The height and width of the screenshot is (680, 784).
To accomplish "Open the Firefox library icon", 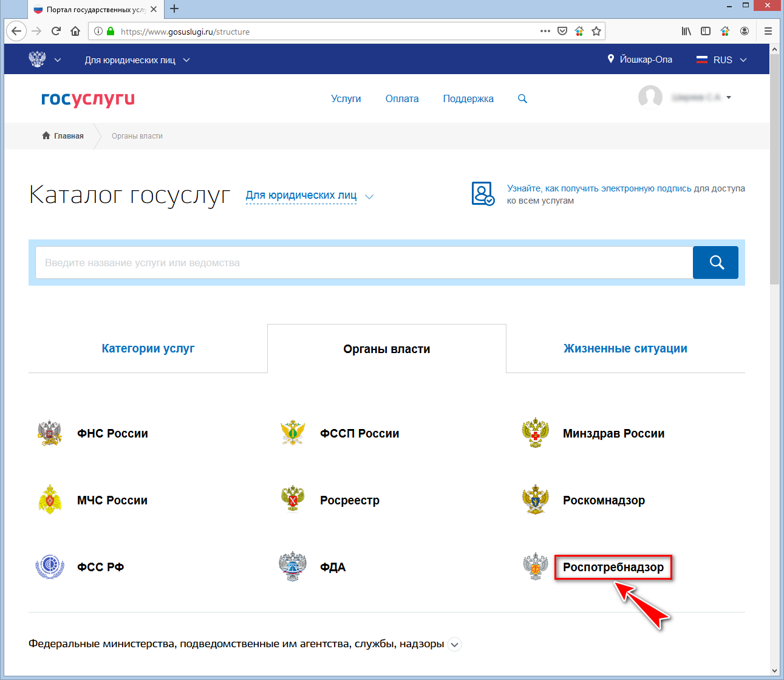I will tap(686, 31).
